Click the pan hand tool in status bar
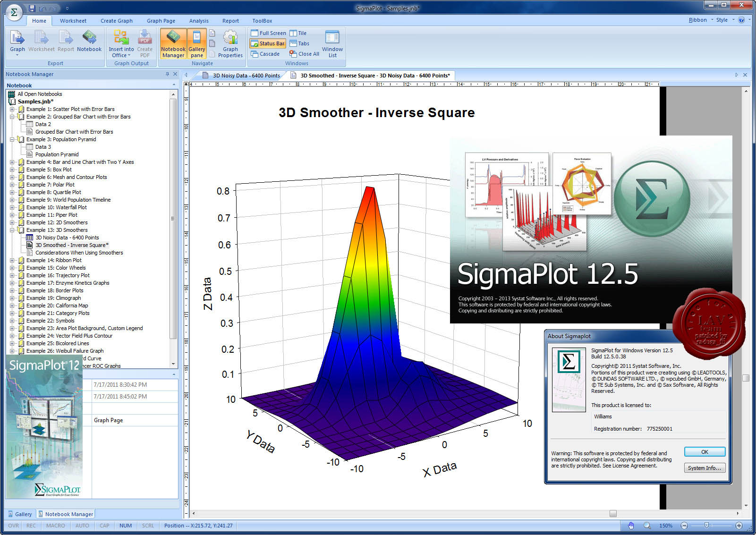The height and width of the screenshot is (535, 756). tap(631, 526)
